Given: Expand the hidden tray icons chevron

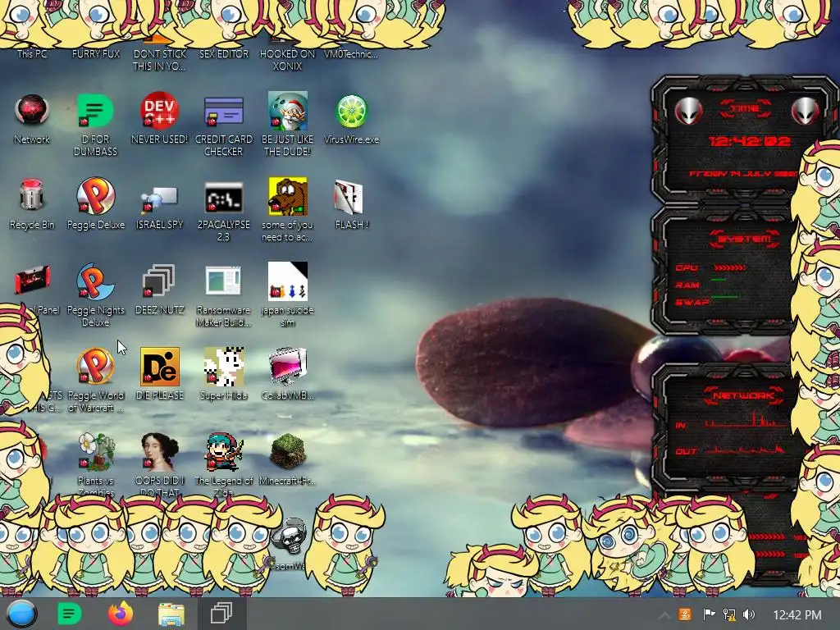Looking at the screenshot, I should (x=664, y=615).
